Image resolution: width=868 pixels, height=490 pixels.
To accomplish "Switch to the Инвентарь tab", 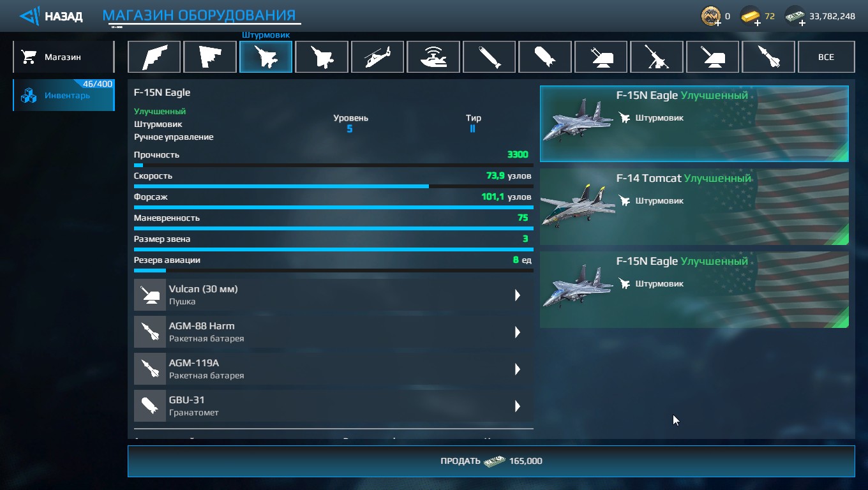I will 63,95.
